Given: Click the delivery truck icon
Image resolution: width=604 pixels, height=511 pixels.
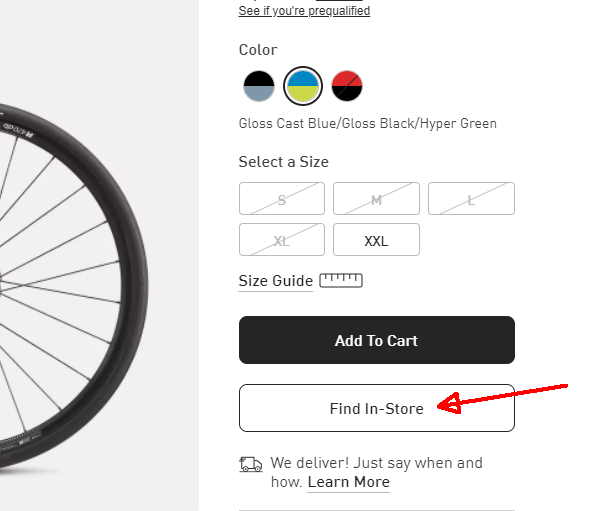Looking at the screenshot, I should tap(251, 464).
